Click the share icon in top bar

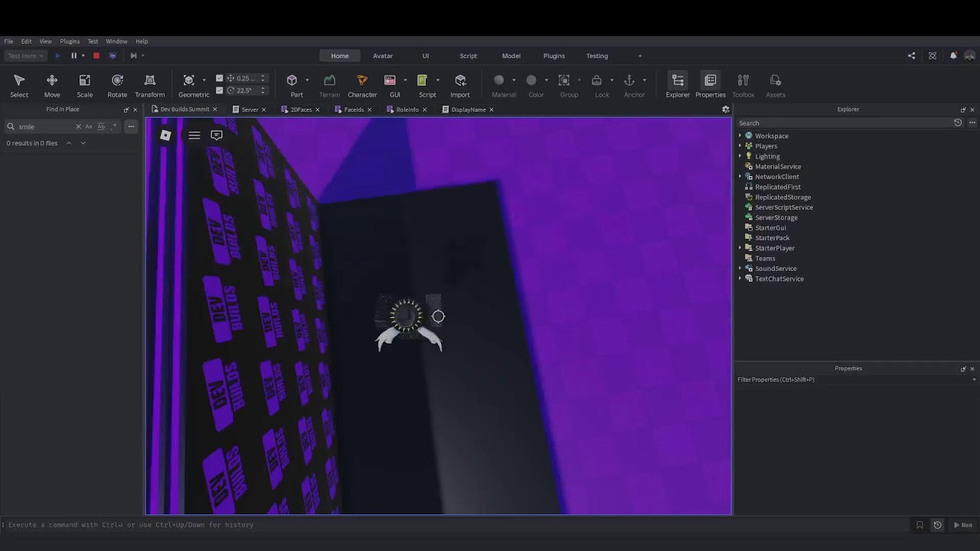tap(911, 56)
